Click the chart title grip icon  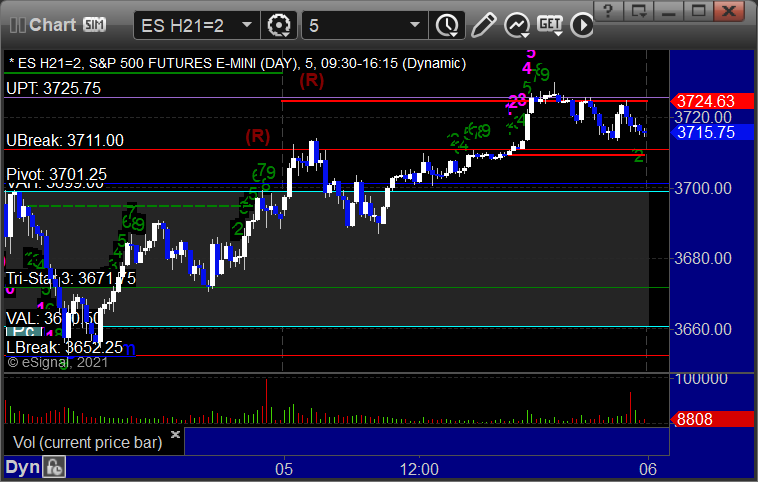coord(17,25)
